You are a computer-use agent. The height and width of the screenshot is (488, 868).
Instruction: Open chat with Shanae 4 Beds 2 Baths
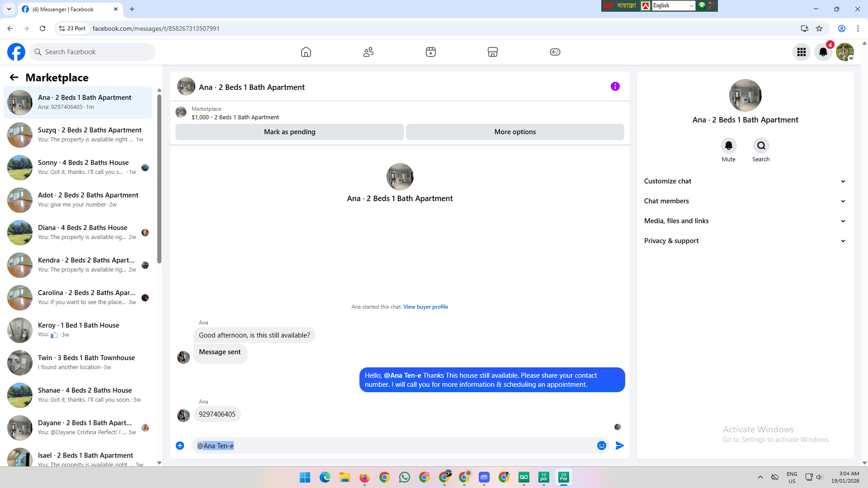(78, 395)
